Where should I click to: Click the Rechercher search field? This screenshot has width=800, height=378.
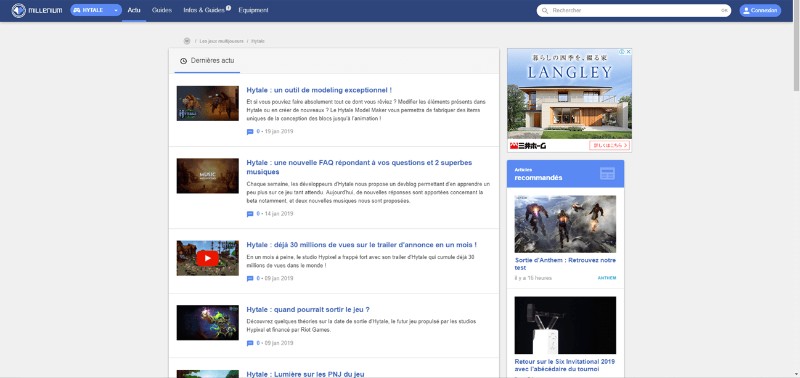click(634, 10)
